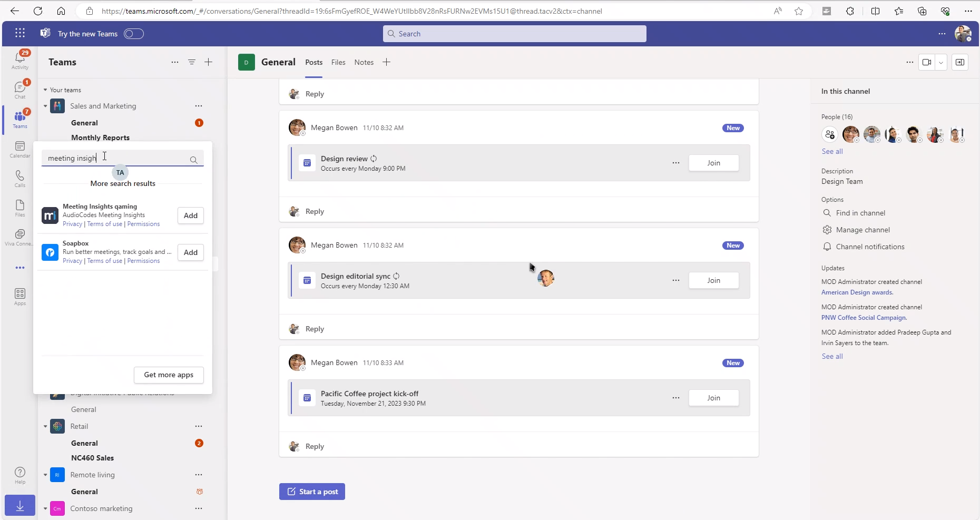Click the filter teams icon

point(192,62)
